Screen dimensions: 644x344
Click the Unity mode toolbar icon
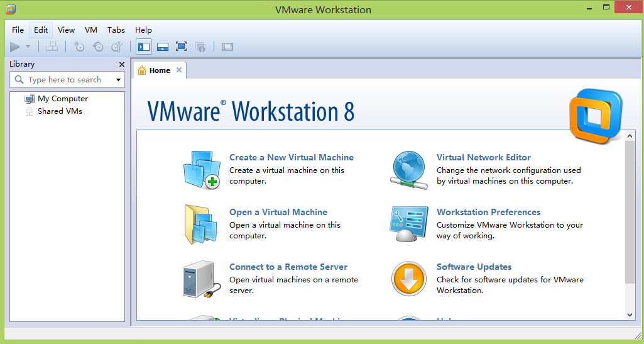pos(200,47)
